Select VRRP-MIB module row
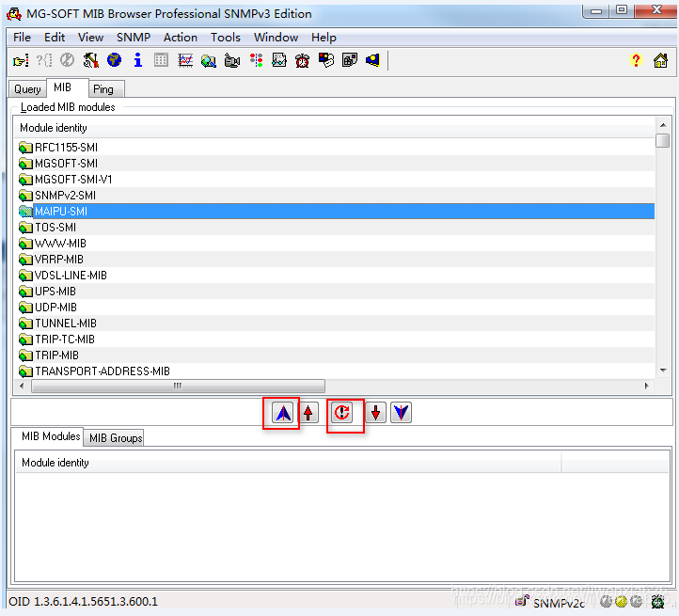This screenshot has height=616, width=679. tap(336, 260)
